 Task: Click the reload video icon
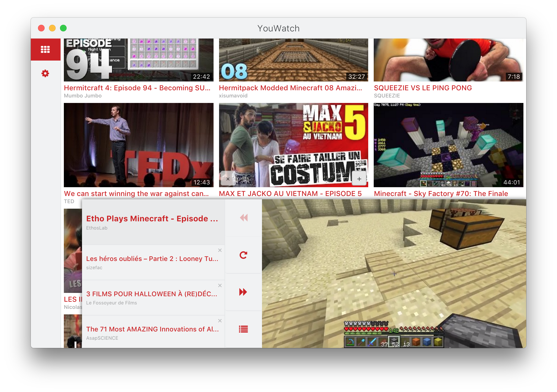[x=244, y=255]
